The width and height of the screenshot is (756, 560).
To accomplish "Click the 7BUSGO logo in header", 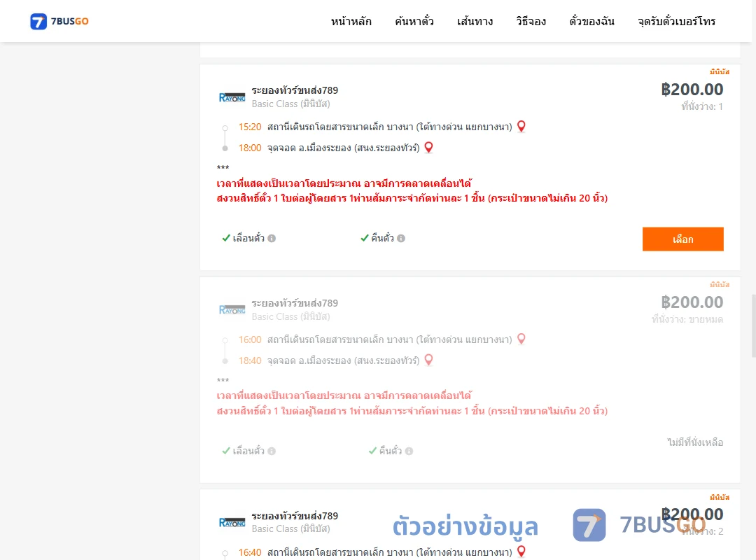I will (x=59, y=21).
